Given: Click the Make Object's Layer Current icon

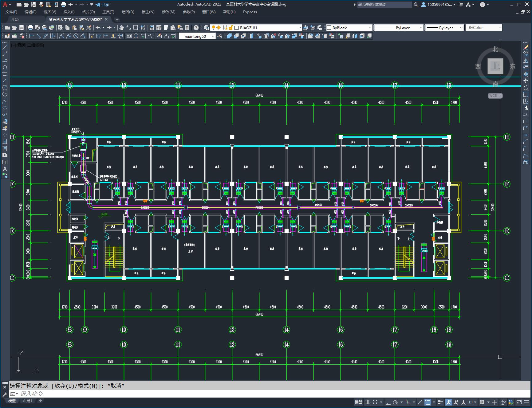Looking at the screenshot, I should [x=305, y=28].
